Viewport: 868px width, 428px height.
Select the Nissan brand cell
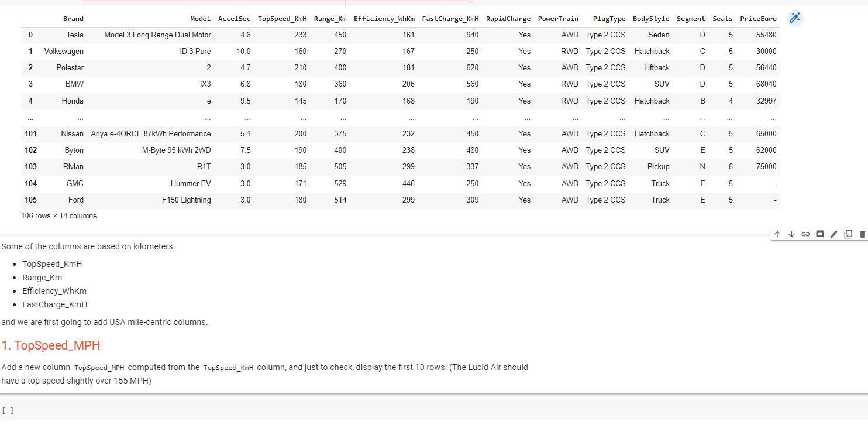tap(73, 134)
